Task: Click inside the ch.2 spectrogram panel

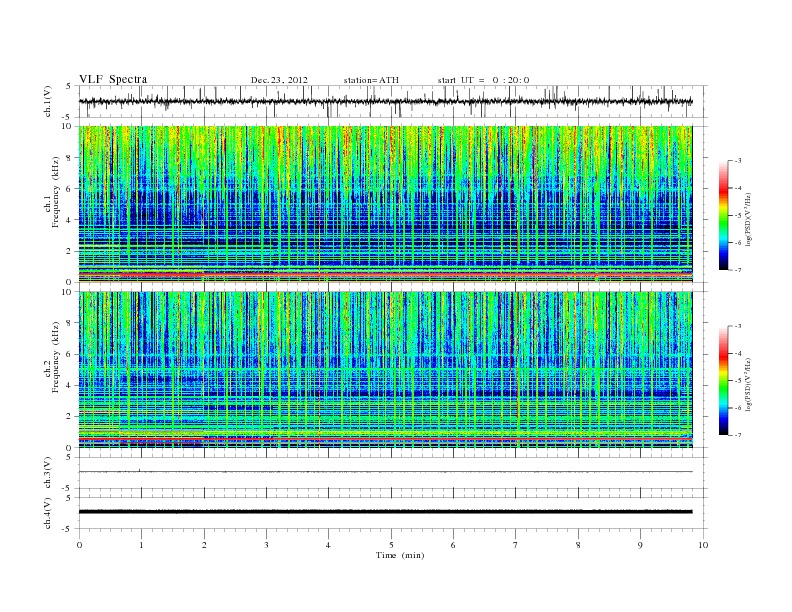Action: coord(385,370)
